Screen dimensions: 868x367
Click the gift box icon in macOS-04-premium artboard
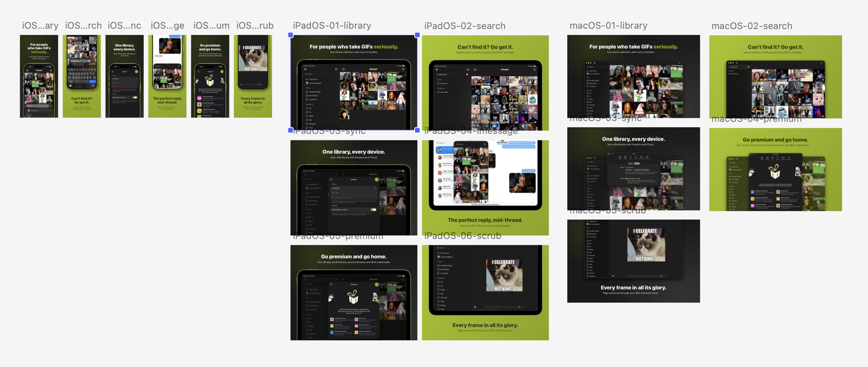pos(774,171)
